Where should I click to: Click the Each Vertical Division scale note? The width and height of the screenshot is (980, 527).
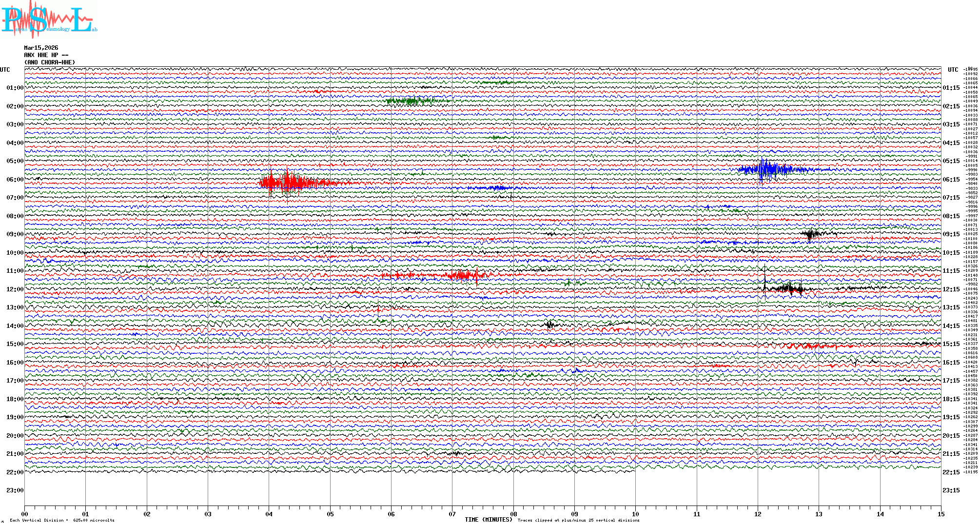coord(62,520)
